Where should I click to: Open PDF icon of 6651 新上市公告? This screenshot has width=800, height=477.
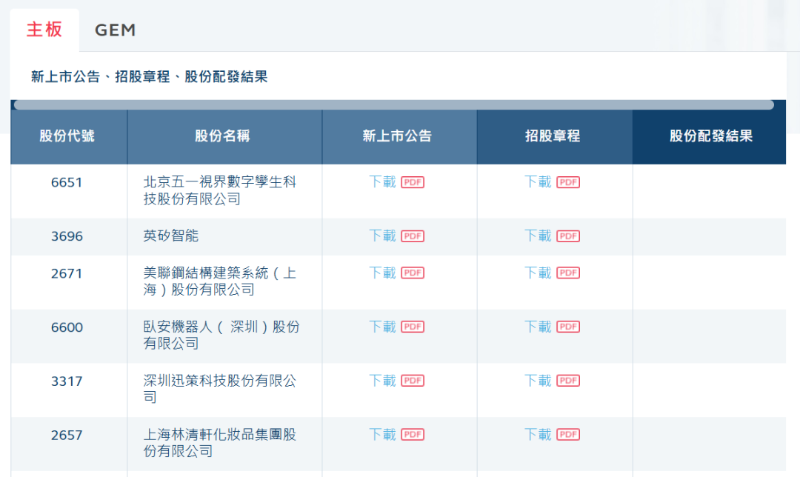click(x=413, y=182)
